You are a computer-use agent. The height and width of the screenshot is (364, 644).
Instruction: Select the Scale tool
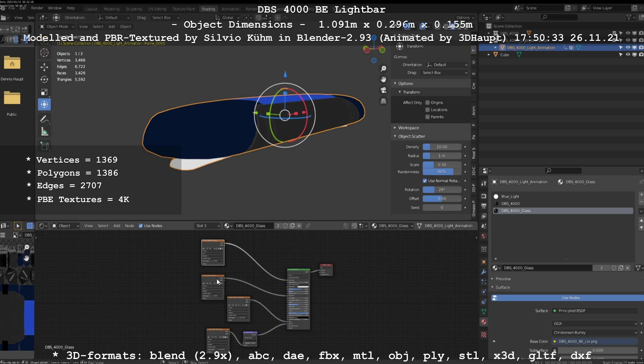click(x=44, y=92)
